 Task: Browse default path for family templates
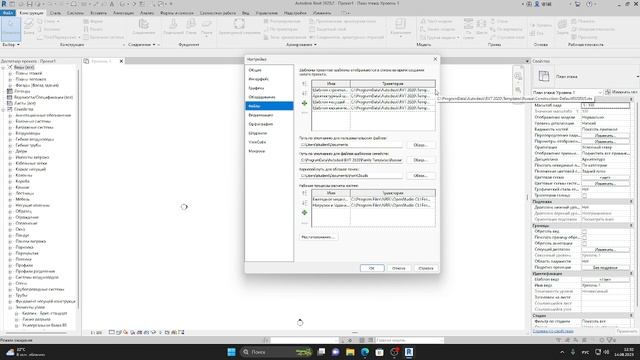(420, 160)
